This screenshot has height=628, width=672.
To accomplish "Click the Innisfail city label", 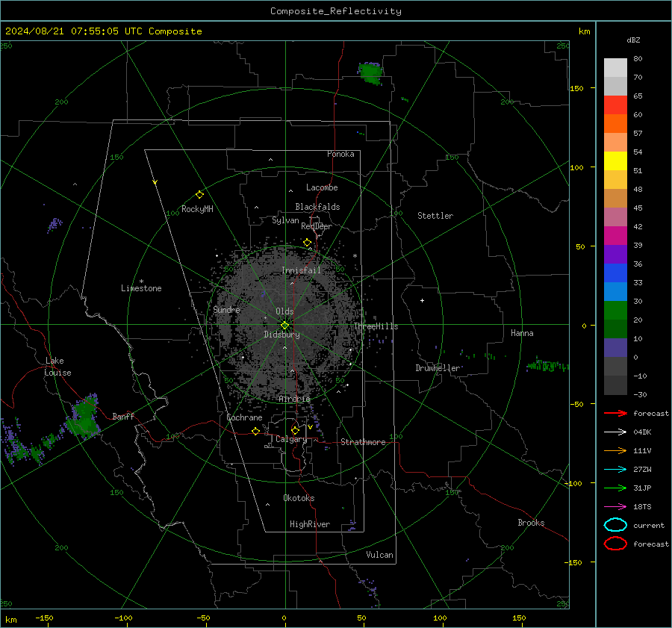I will point(301,270).
